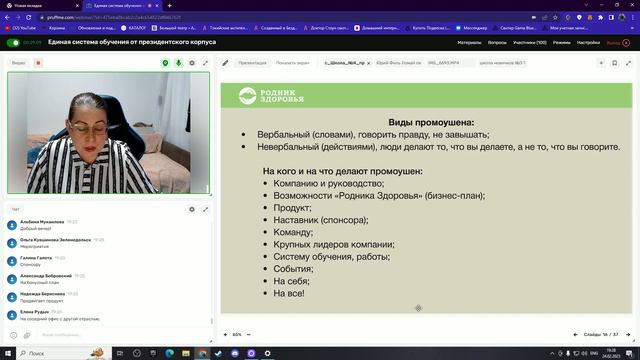The image size is (640, 360).
Task: Open a new browser tab with plus
Action: click(x=169, y=6)
